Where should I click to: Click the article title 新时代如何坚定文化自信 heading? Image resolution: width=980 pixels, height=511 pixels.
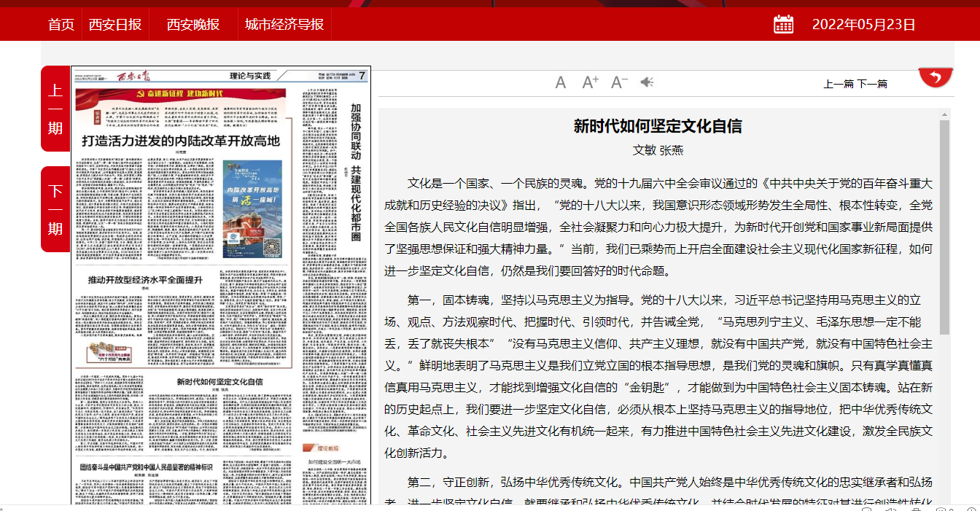(658, 126)
